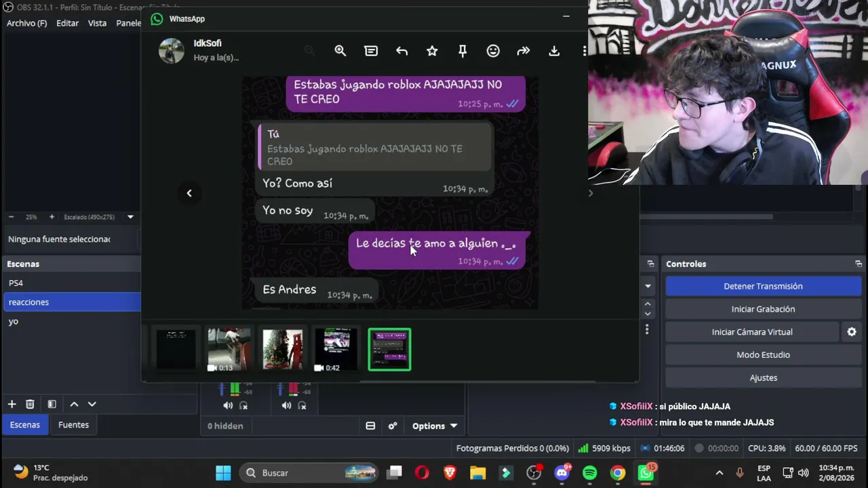Open the three-dot menu beside Iniciar Cámara Virtual
Viewport: 868px width, 488px height.
tap(647, 329)
